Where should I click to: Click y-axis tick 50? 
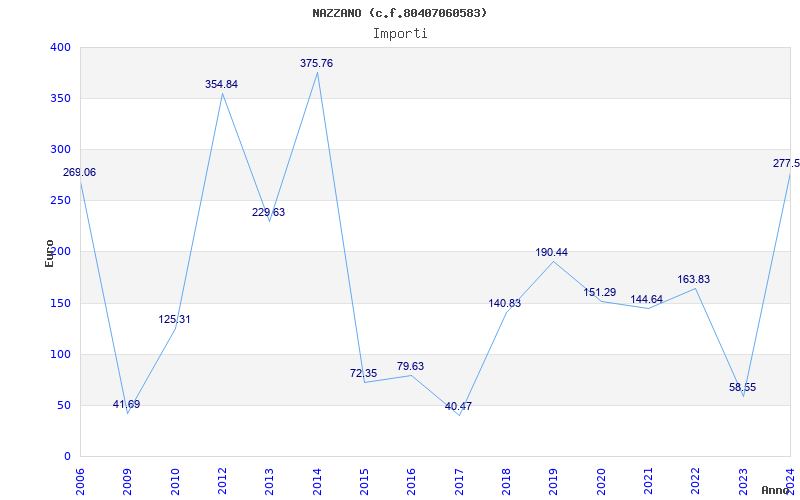tap(63, 406)
